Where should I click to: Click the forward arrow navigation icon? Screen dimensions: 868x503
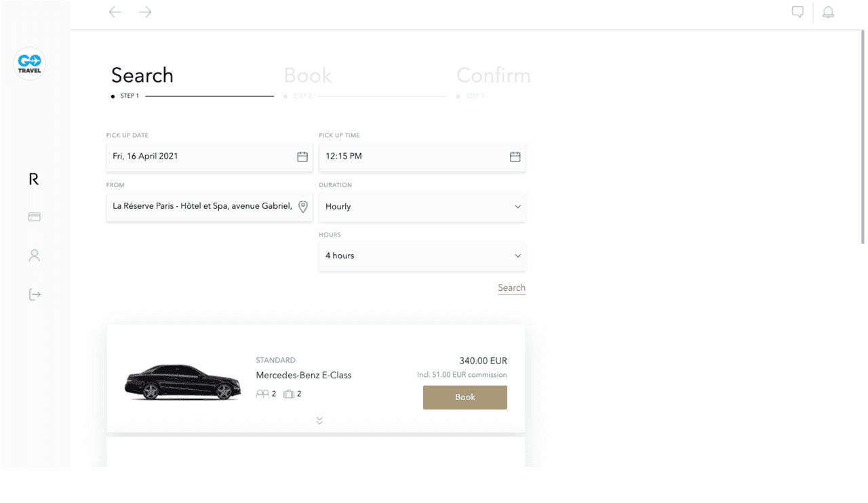pos(145,12)
